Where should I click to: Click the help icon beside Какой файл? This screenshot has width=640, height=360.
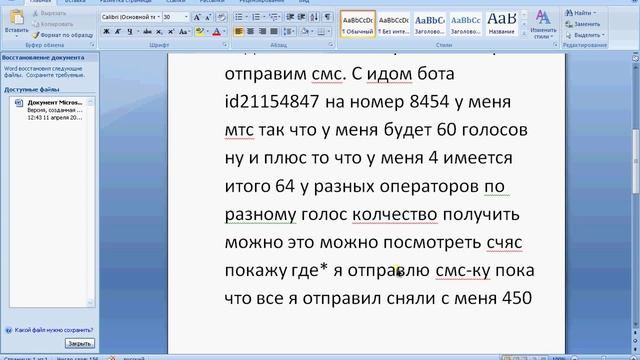pyautogui.click(x=8, y=330)
